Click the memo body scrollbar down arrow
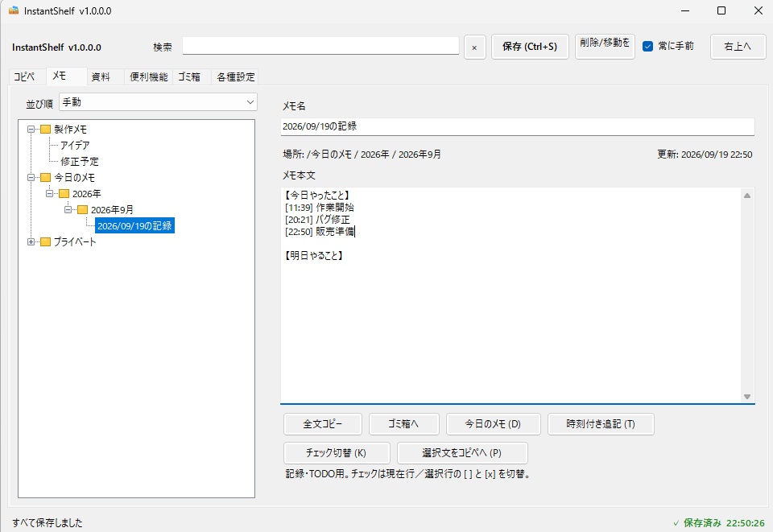 coord(747,397)
